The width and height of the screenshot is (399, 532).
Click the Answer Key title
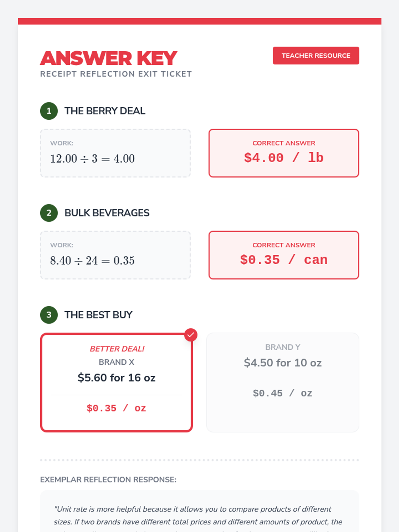pos(108,59)
